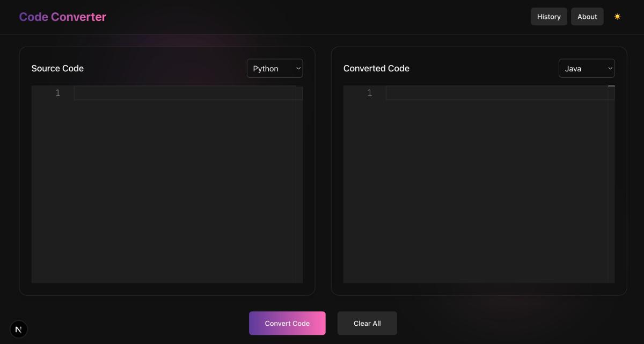Screen dimensions: 644x344
Task: Click line number 1 in source editor
Action: tap(57, 93)
